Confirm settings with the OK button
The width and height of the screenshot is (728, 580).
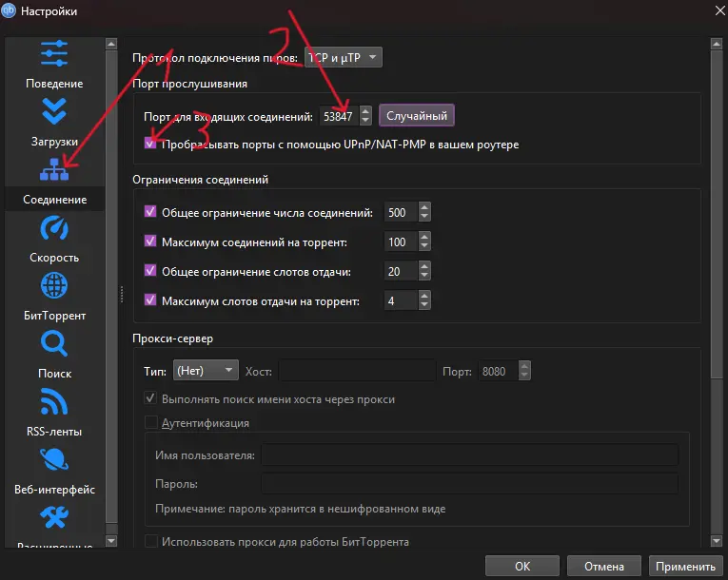[522, 566]
